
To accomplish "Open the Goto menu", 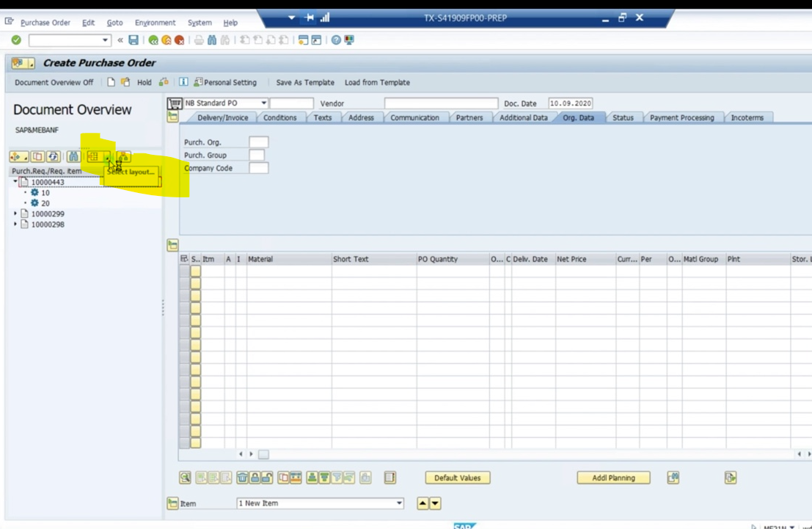I will [x=114, y=23].
